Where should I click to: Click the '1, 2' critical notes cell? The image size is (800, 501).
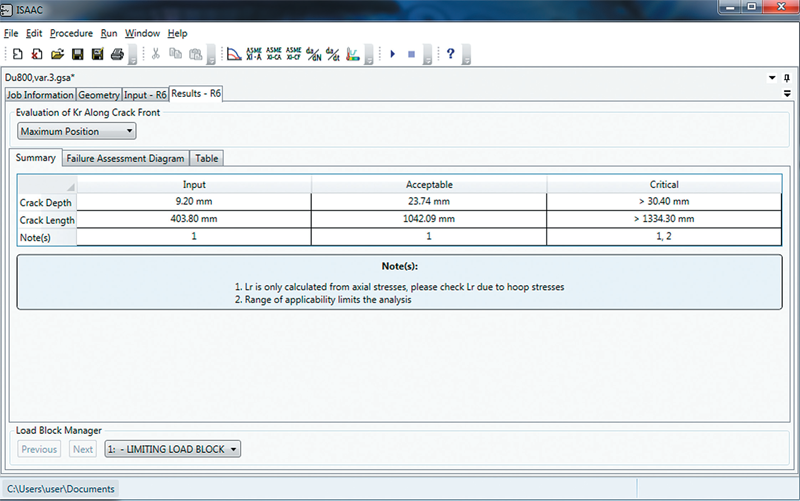(664, 236)
